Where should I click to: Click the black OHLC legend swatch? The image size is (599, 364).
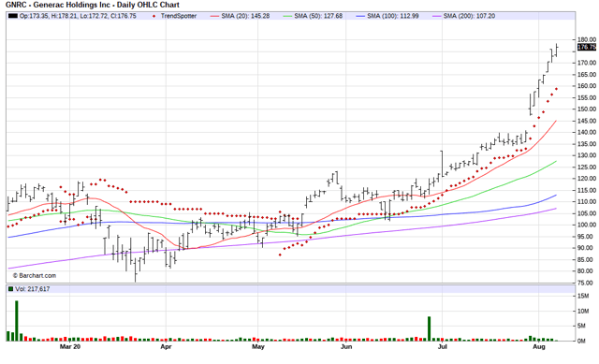(13, 16)
